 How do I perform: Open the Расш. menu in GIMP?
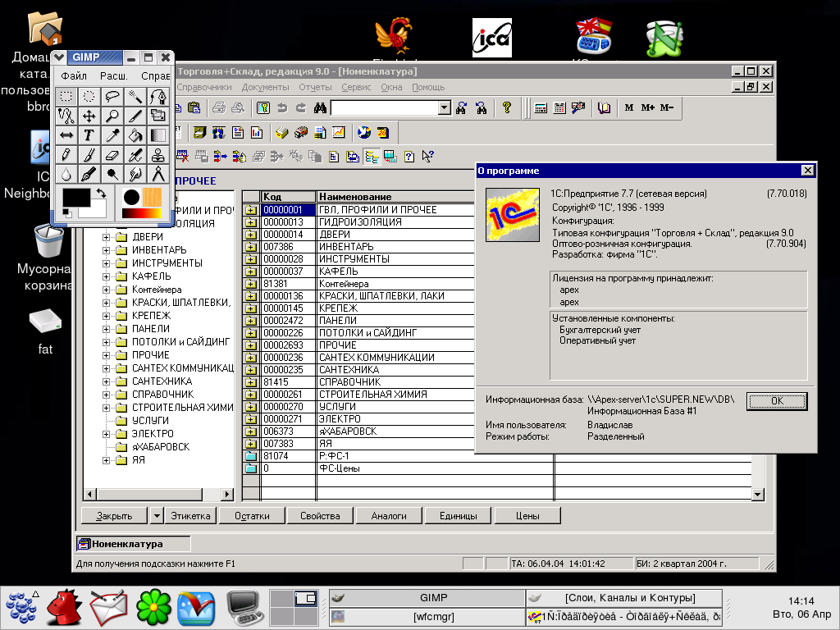[x=113, y=76]
